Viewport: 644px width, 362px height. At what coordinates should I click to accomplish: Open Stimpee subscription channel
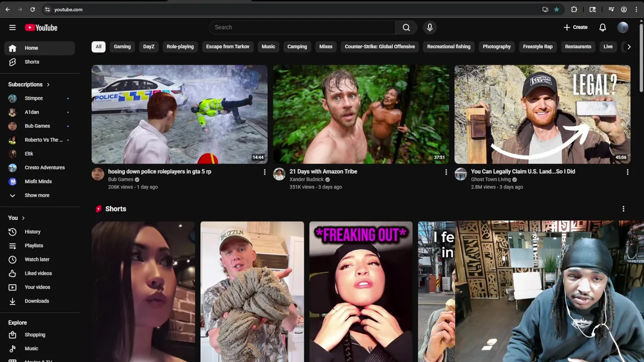point(40,98)
